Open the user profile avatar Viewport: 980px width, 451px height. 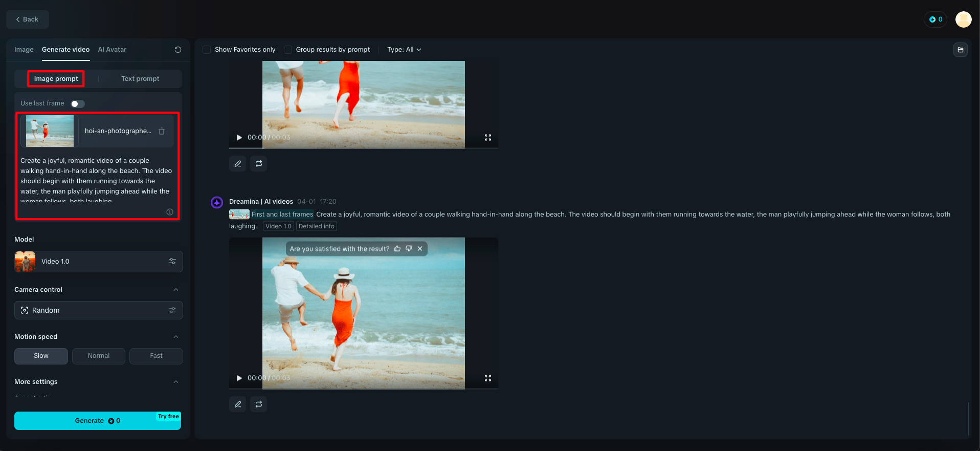[x=964, y=19]
